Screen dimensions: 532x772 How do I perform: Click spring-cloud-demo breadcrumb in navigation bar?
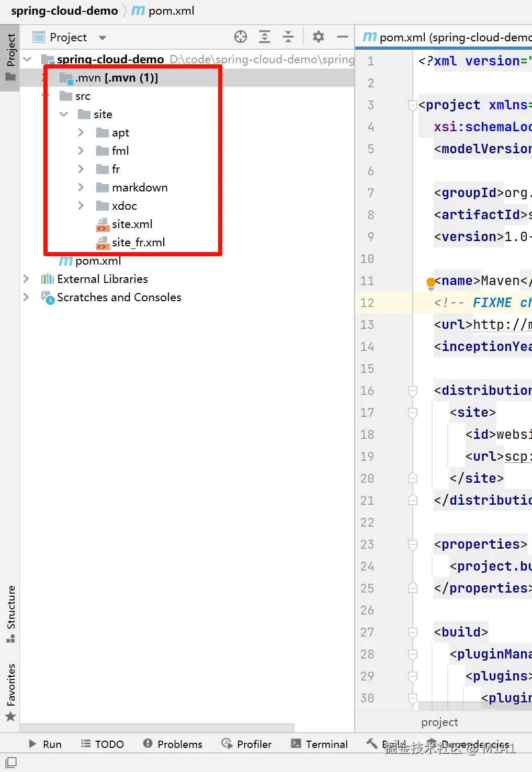click(x=64, y=10)
